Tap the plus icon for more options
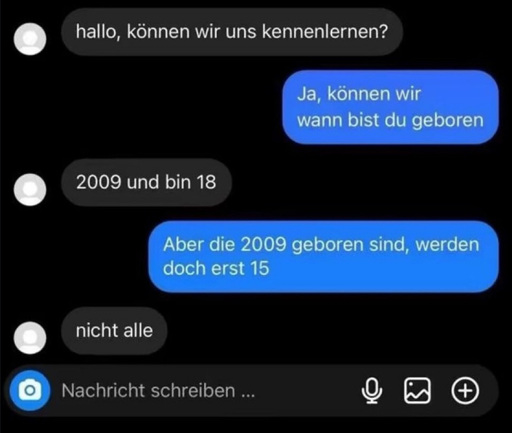 pos(465,391)
